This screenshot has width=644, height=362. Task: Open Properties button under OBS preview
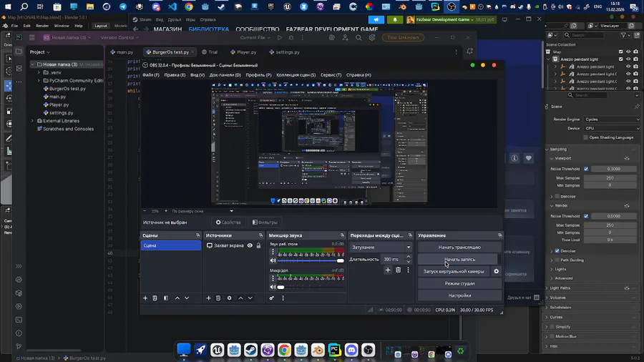(x=228, y=222)
